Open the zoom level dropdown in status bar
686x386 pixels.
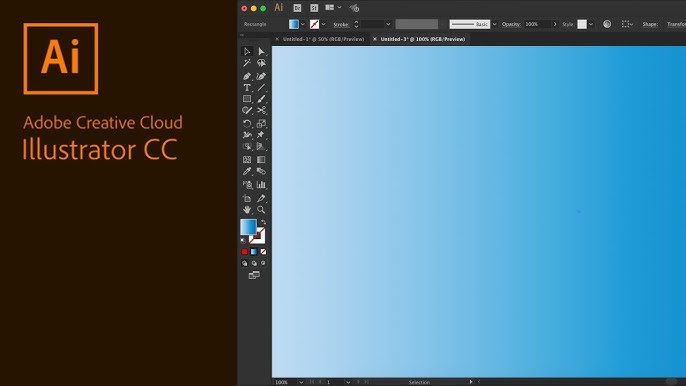pos(301,382)
